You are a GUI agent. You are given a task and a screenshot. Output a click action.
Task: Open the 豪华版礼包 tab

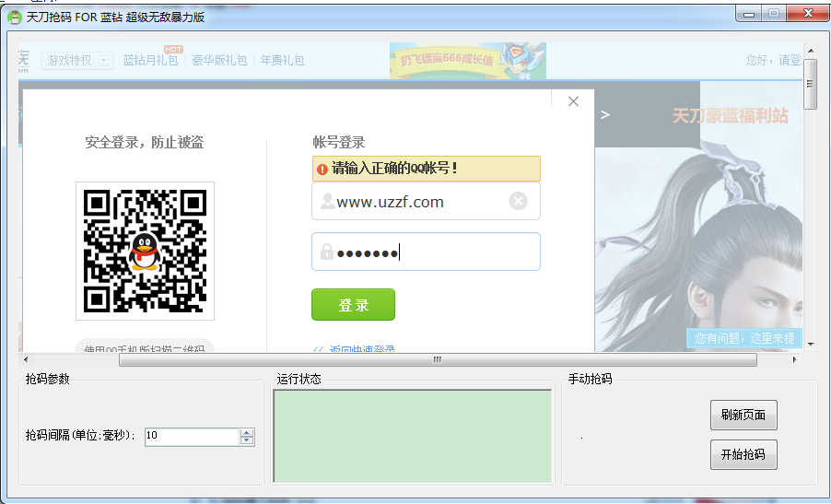tap(219, 61)
